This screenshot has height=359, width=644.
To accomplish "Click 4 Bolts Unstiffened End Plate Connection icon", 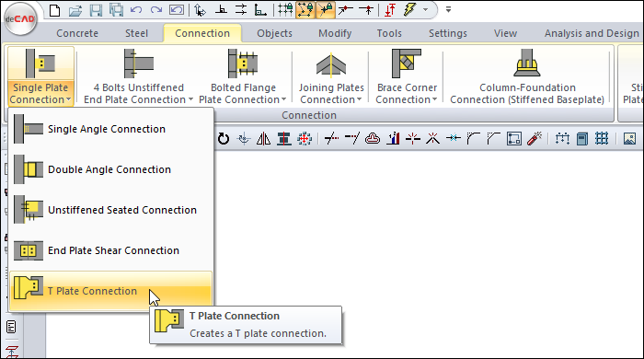I will 138,64.
